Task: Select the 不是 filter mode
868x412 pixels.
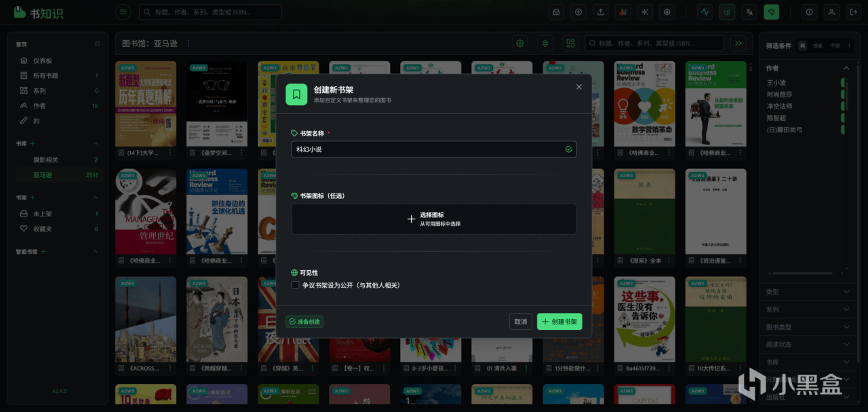Action: tap(835, 45)
